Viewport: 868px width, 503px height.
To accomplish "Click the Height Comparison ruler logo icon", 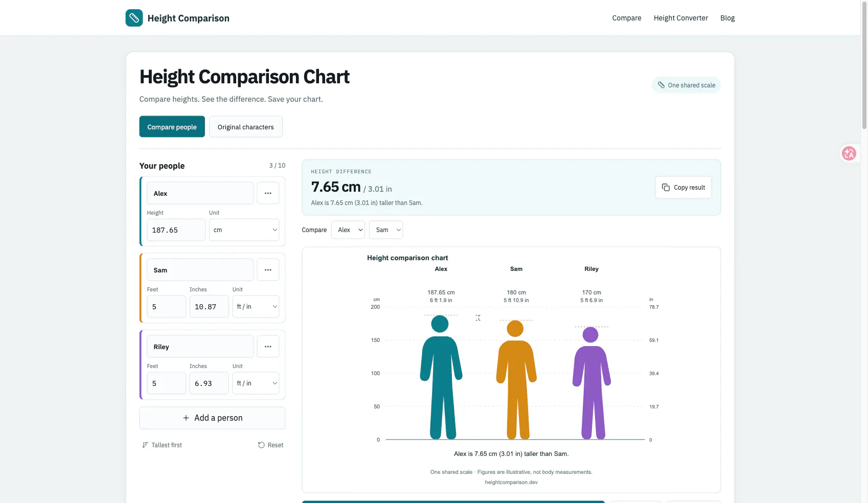I will 134,18.
